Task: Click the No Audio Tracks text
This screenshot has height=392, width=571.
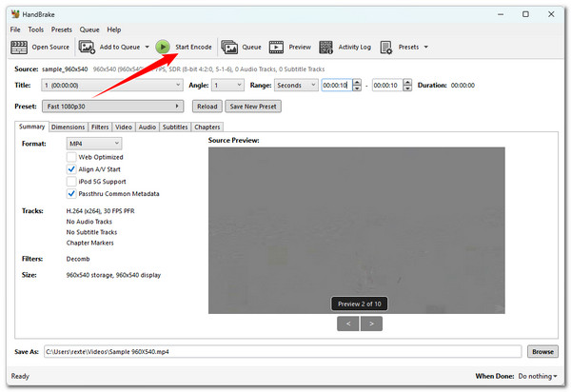Action: [x=89, y=222]
